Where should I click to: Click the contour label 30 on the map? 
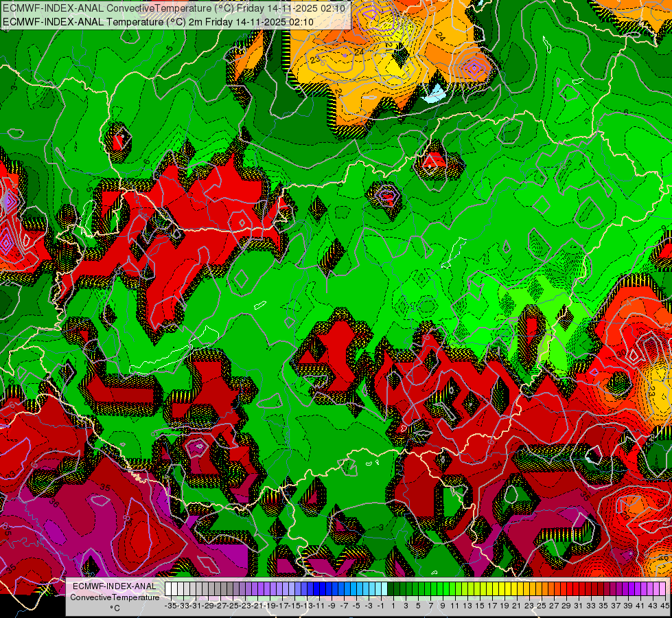click(621, 354)
